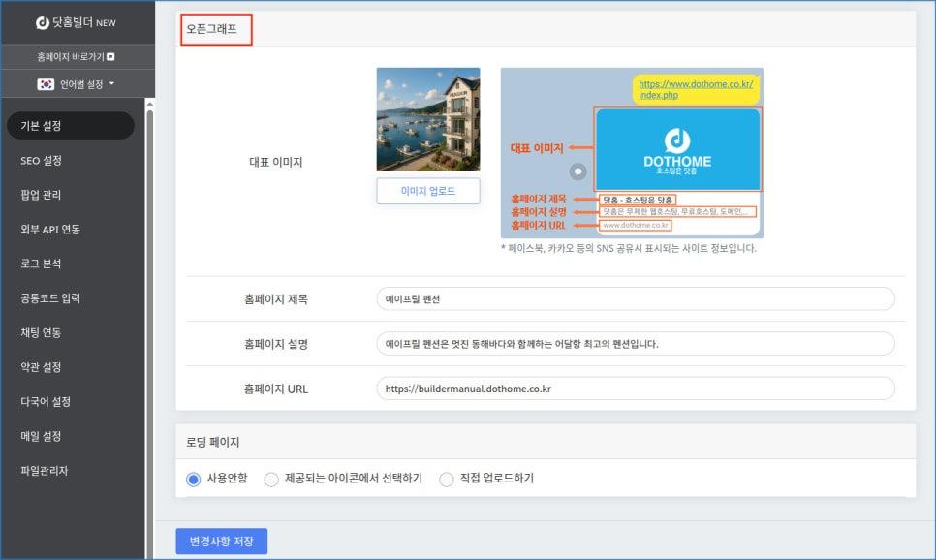Click the Korean flag icon
The width and height of the screenshot is (936, 560).
tap(46, 84)
